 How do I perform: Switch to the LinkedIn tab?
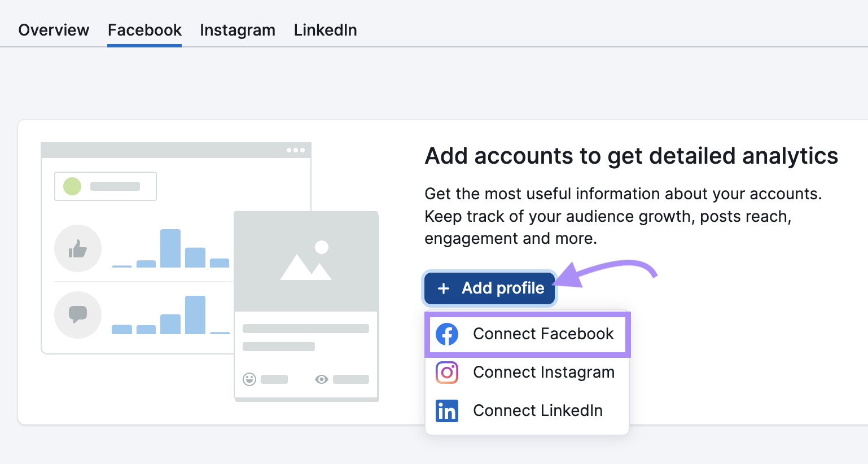tap(325, 30)
